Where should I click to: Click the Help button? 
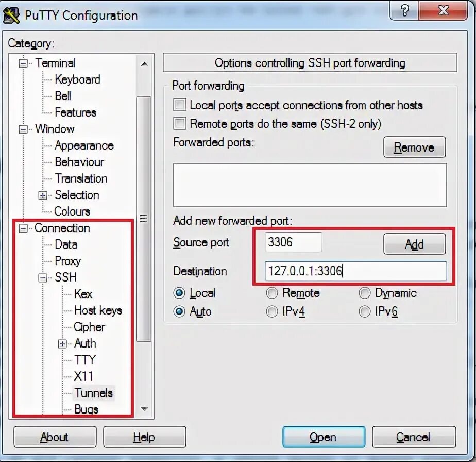tap(144, 437)
